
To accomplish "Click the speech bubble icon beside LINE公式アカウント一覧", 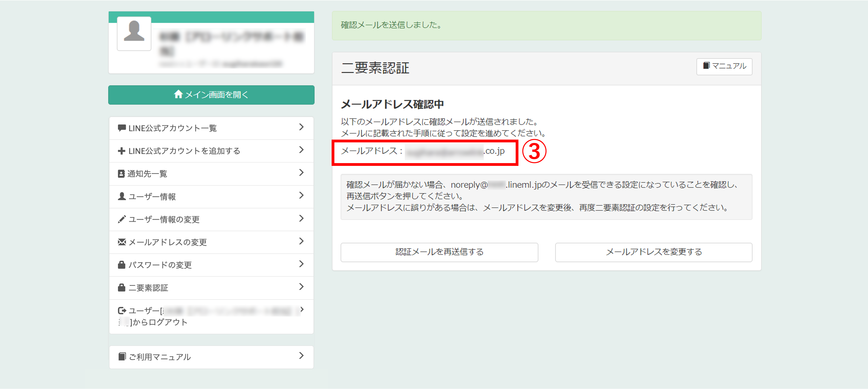I will [122, 128].
